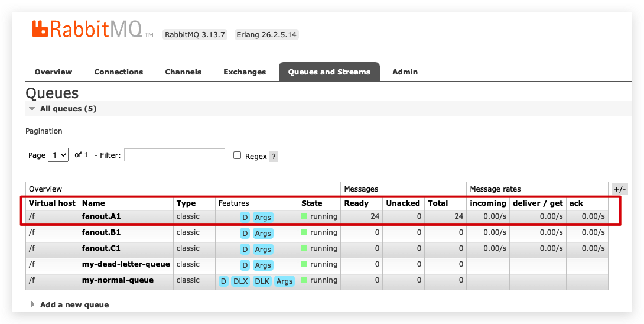Click running state square of my-dead-letter-queue
The image size is (644, 324).
click(x=304, y=264)
